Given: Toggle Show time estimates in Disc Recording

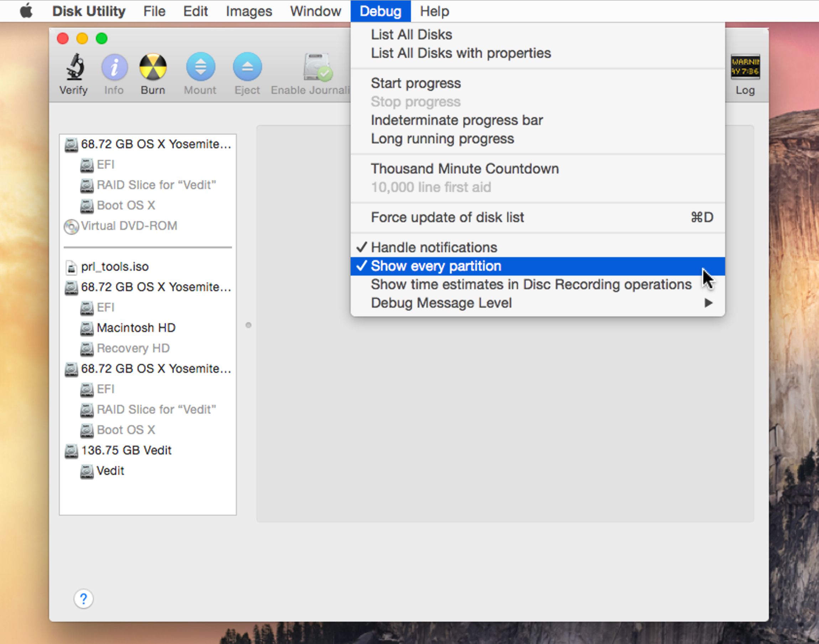Looking at the screenshot, I should tap(531, 284).
